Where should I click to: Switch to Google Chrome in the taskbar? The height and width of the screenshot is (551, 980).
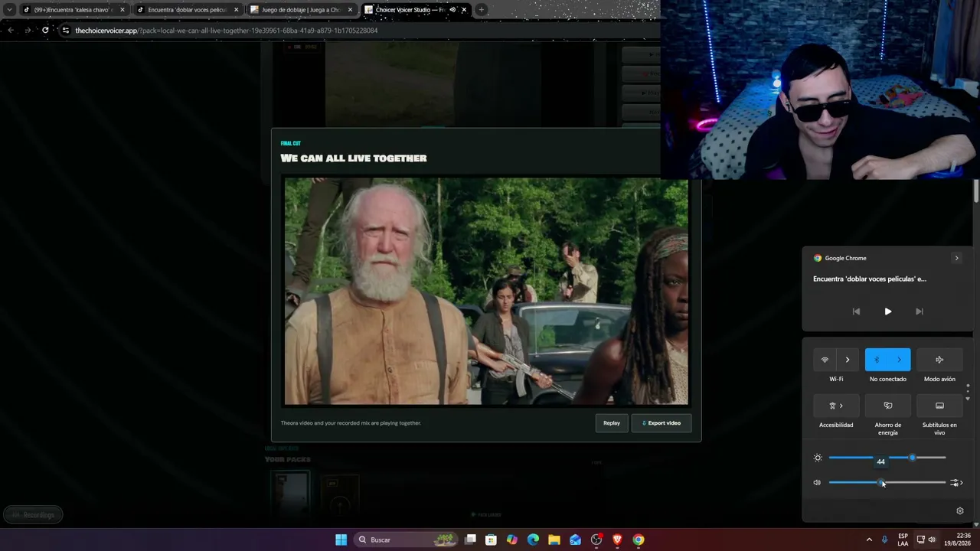click(639, 540)
